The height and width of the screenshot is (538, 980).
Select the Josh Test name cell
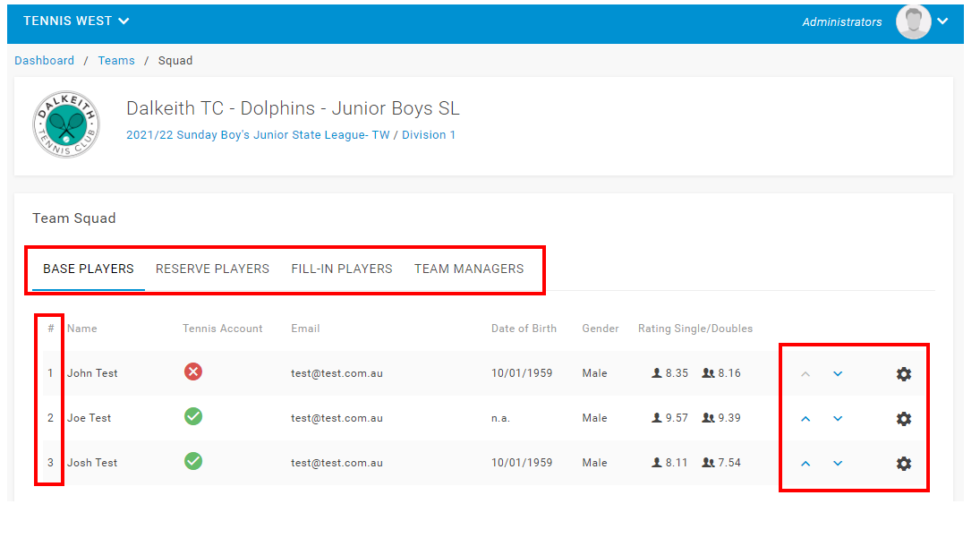click(92, 463)
